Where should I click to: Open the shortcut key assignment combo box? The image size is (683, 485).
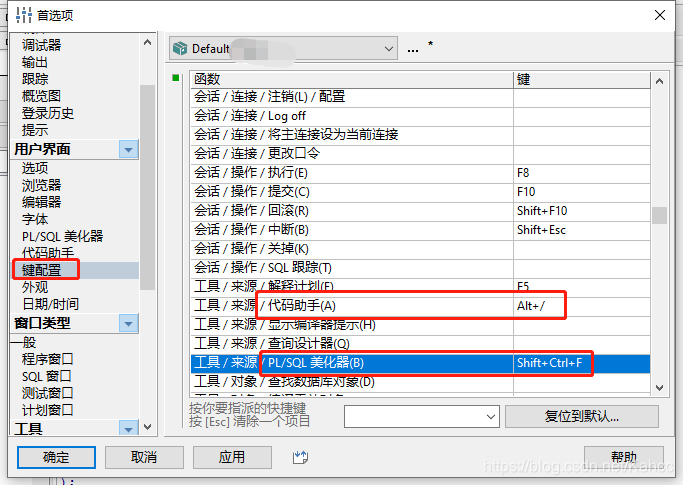pos(421,417)
